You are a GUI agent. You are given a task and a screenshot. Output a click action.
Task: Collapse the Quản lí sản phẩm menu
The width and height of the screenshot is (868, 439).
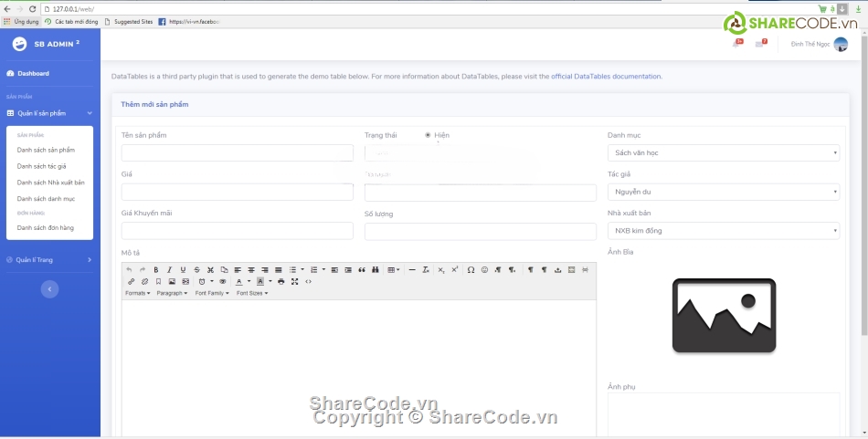tap(50, 113)
